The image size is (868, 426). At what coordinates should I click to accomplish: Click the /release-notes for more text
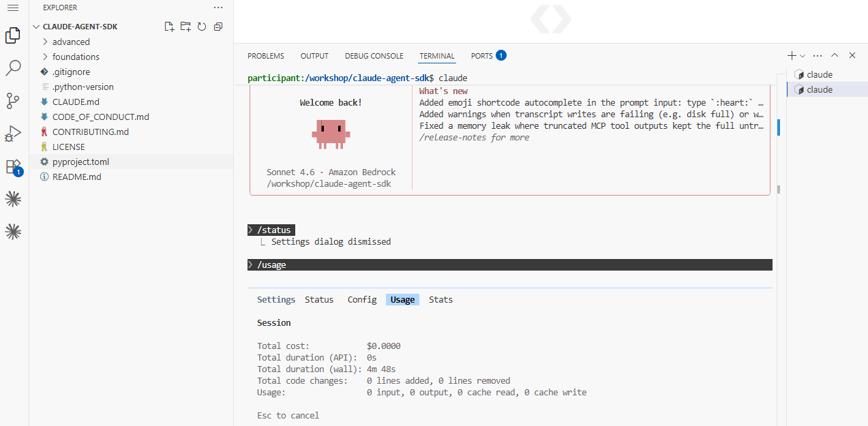click(x=474, y=138)
